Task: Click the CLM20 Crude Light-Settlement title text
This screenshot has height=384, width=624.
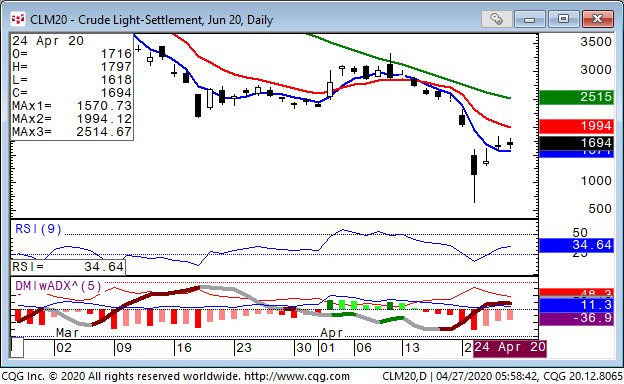Action: [x=152, y=19]
